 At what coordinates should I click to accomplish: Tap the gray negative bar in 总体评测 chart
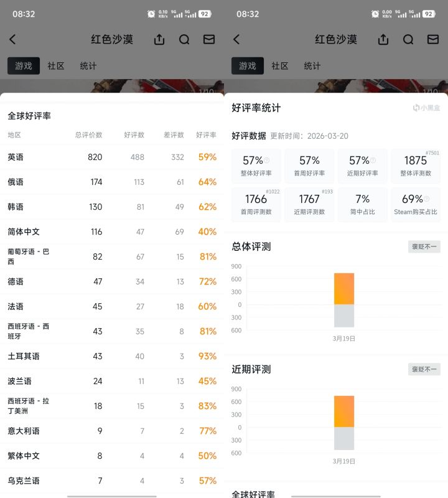pos(344,316)
